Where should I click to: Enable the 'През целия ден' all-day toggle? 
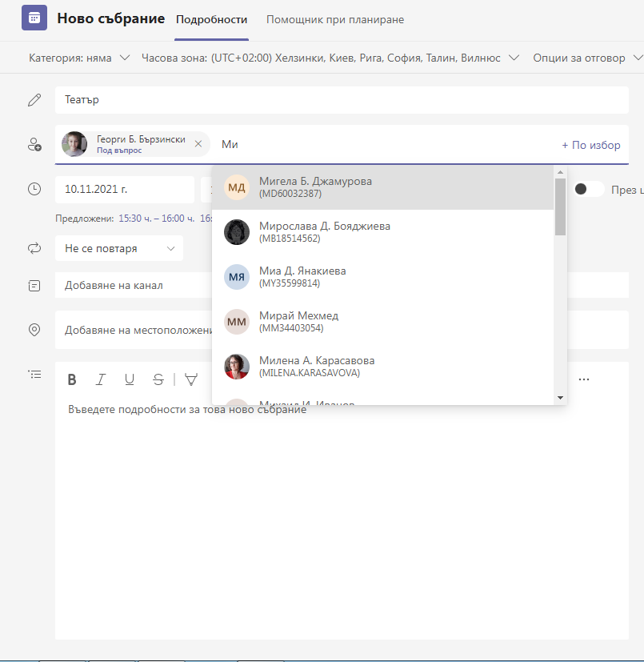pyautogui.click(x=588, y=188)
